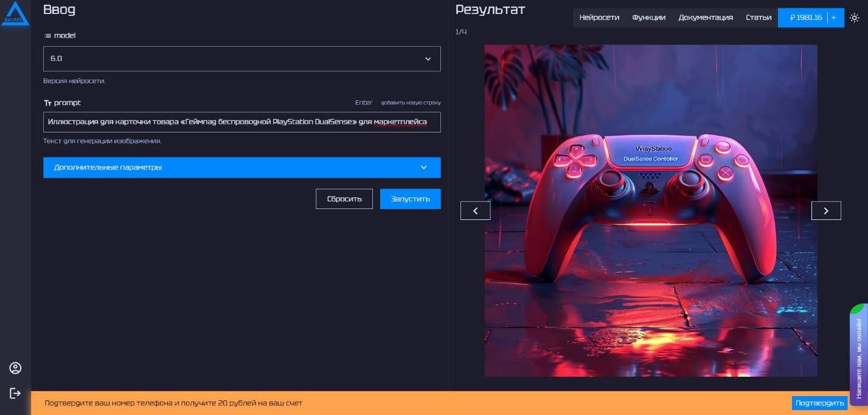Click the Версия нейросети hint text
The image size is (868, 415).
pyautogui.click(x=74, y=81)
